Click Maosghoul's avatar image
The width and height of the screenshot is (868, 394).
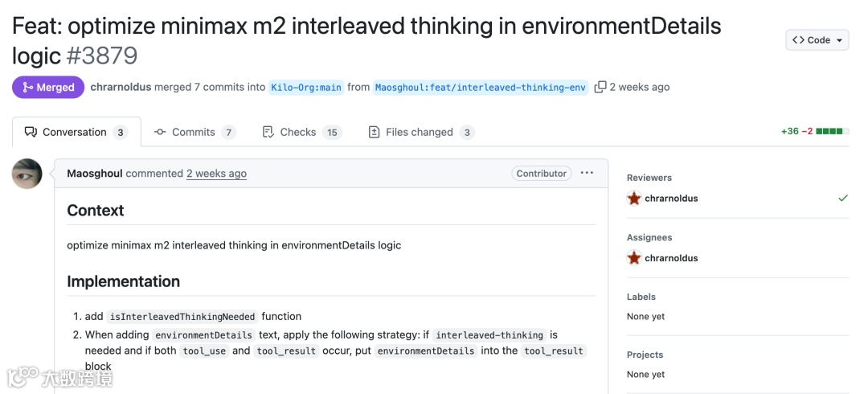27,174
